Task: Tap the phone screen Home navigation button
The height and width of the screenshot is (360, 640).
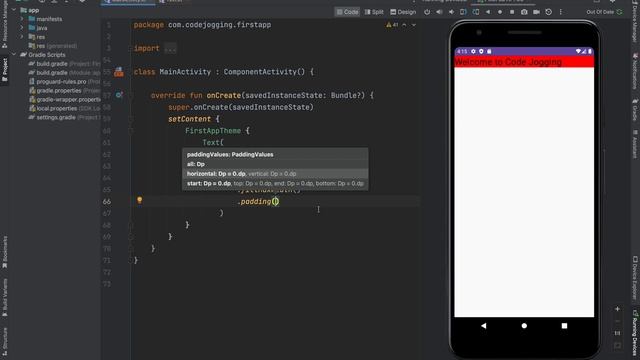Action: (x=524, y=326)
